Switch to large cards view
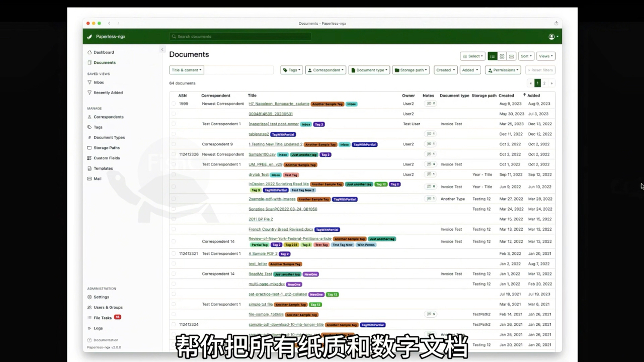This screenshot has height=362, width=644. click(511, 56)
